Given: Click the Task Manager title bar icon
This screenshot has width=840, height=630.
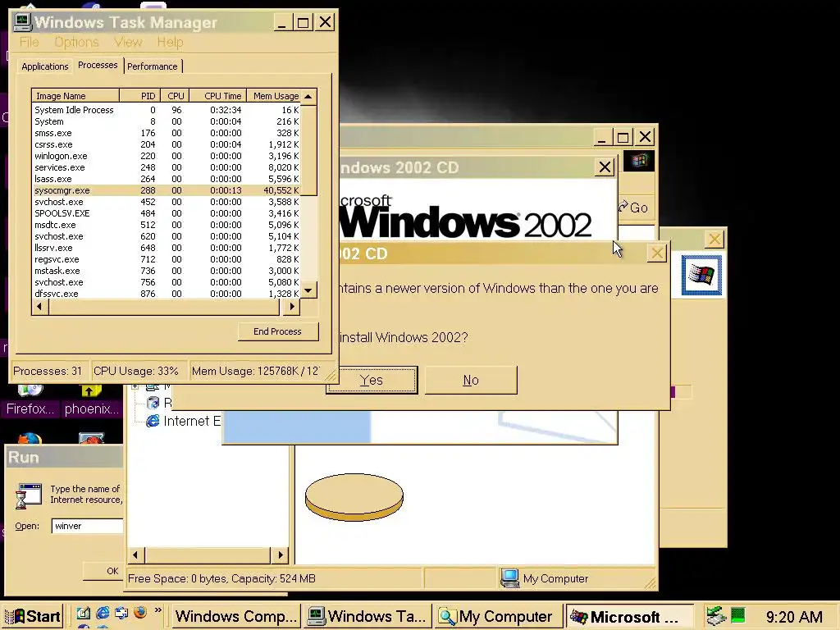Looking at the screenshot, I should tap(22, 22).
